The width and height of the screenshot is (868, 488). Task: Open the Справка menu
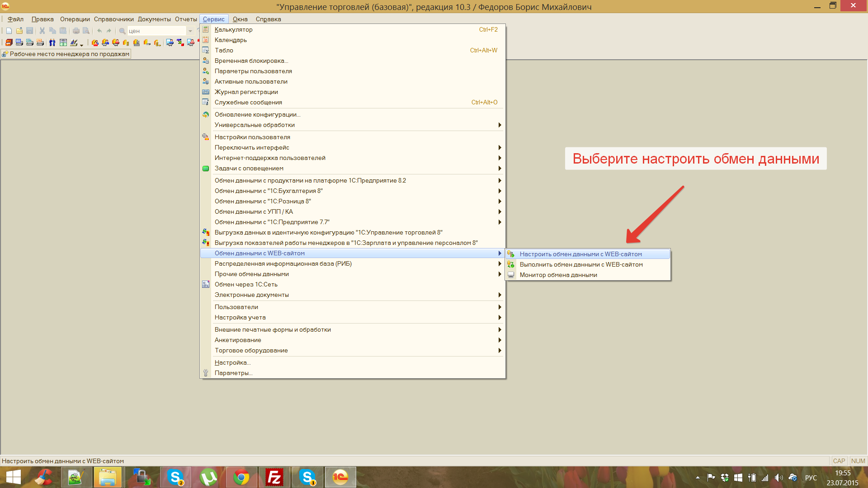click(268, 19)
